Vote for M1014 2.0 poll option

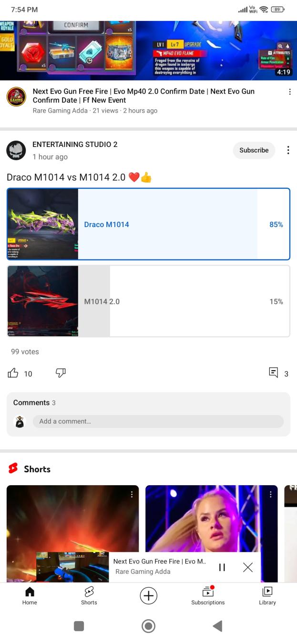click(148, 301)
